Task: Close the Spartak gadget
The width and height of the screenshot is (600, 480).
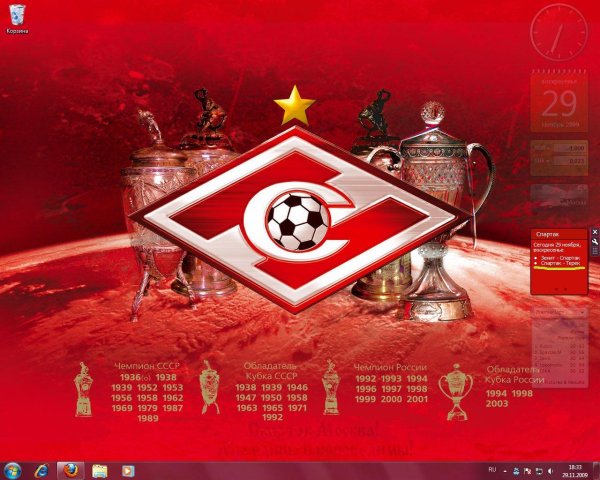Action: click(594, 232)
